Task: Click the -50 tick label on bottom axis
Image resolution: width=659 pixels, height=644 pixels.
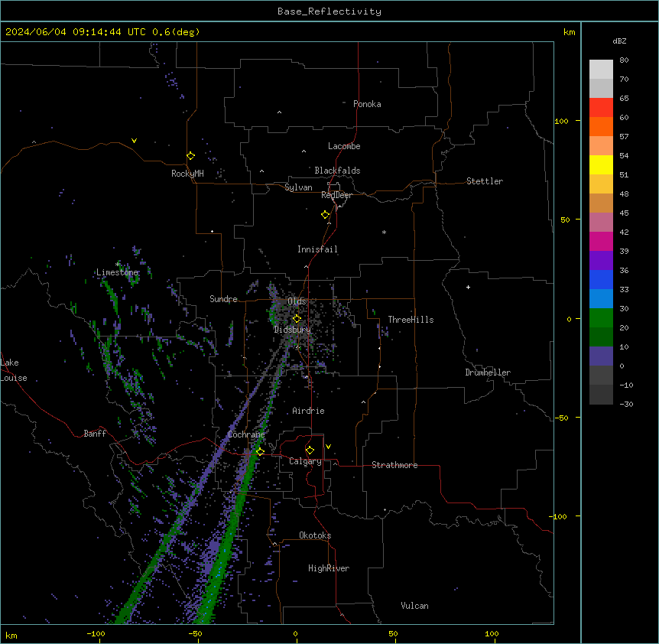Action: [x=195, y=633]
